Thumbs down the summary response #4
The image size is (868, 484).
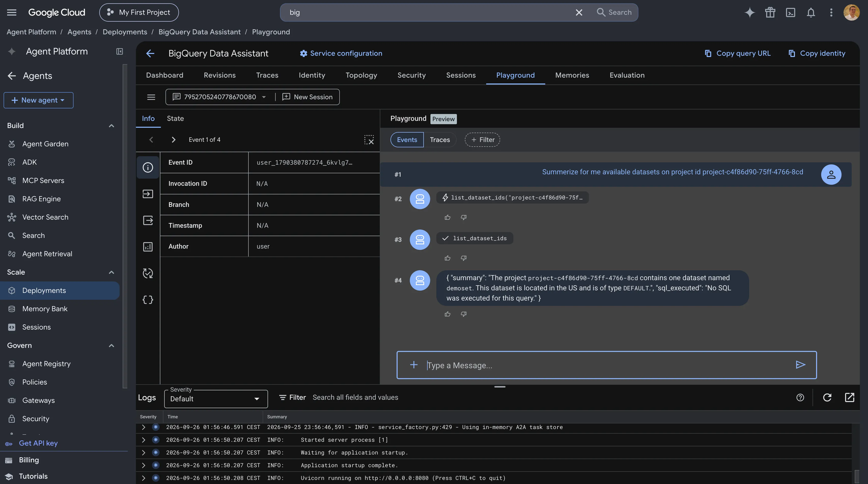point(464,314)
